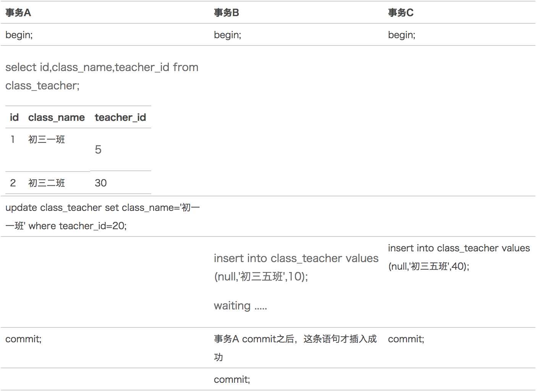537x392 pixels.
Task: Click begin; under 事务B
Action: (x=228, y=35)
